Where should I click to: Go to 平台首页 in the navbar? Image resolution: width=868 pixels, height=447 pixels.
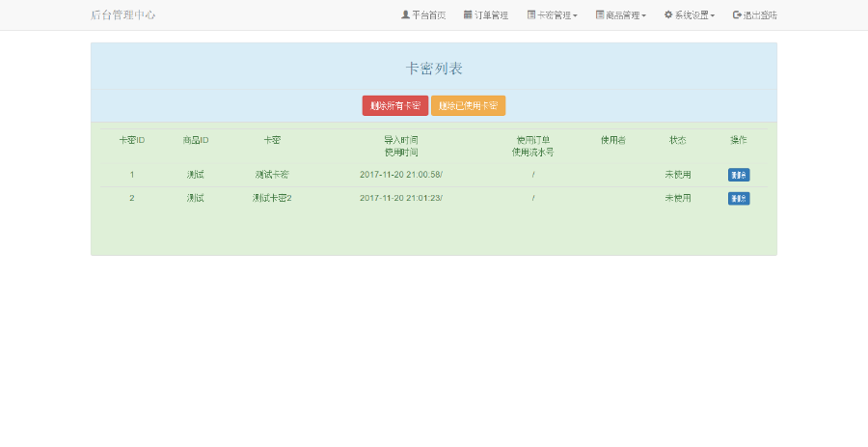(423, 14)
